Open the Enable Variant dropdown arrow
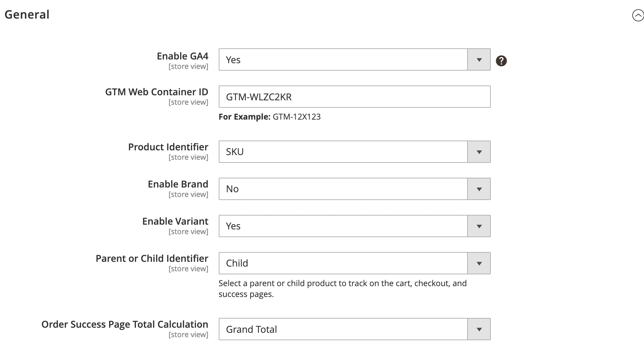This screenshot has height=350, width=644. click(479, 226)
